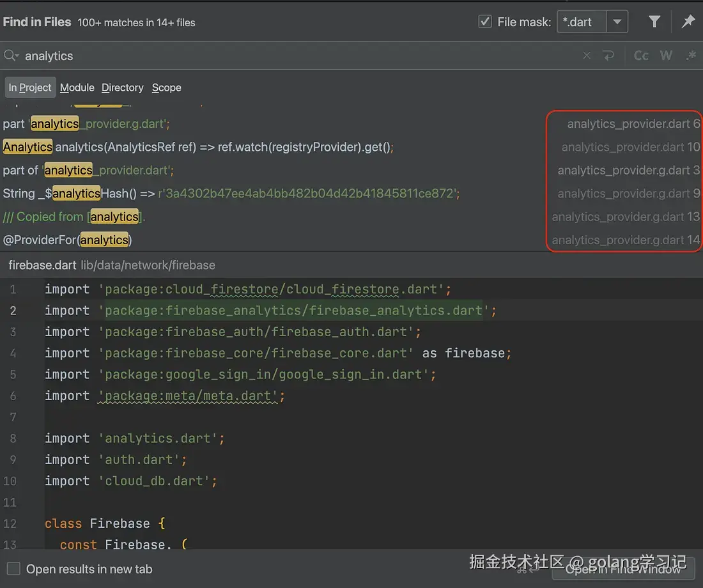703x588 pixels.
Task: Click the import 'cloud_db.dart' line
Action: click(x=131, y=481)
